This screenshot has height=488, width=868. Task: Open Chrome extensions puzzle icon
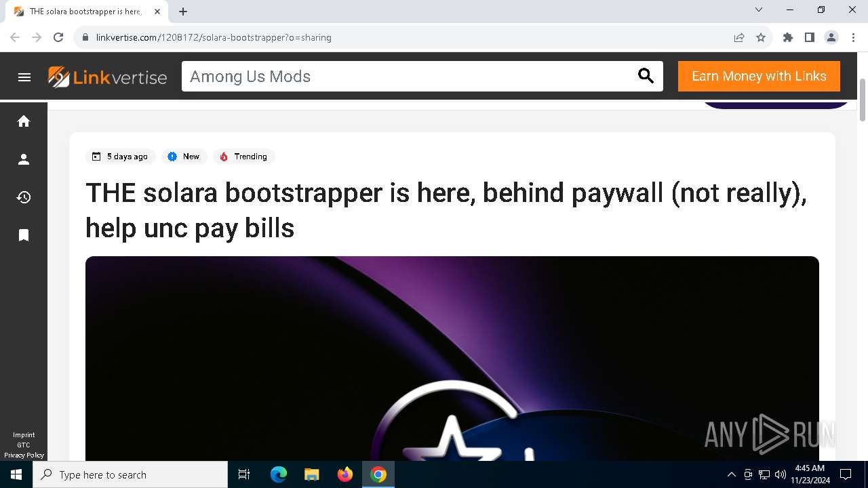tap(787, 37)
